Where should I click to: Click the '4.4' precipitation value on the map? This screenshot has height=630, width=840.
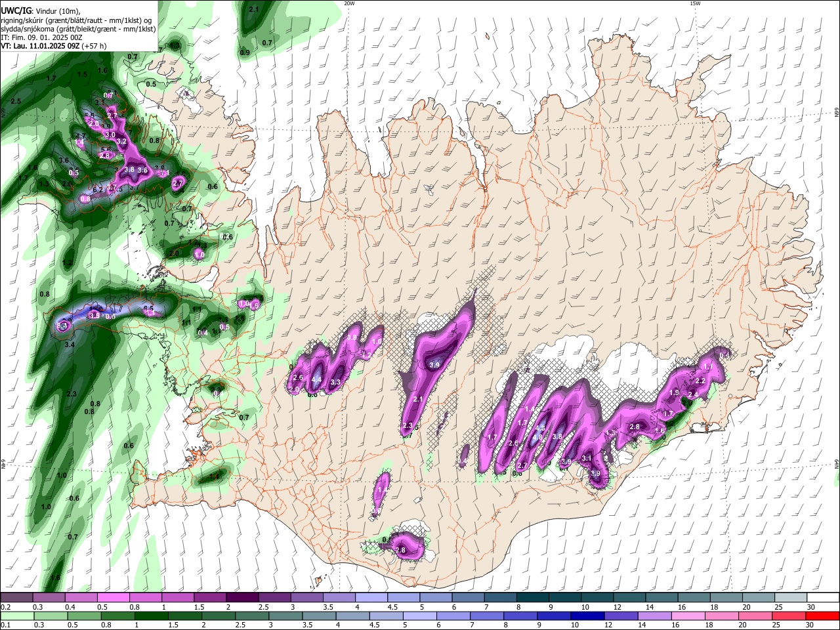tap(316, 379)
